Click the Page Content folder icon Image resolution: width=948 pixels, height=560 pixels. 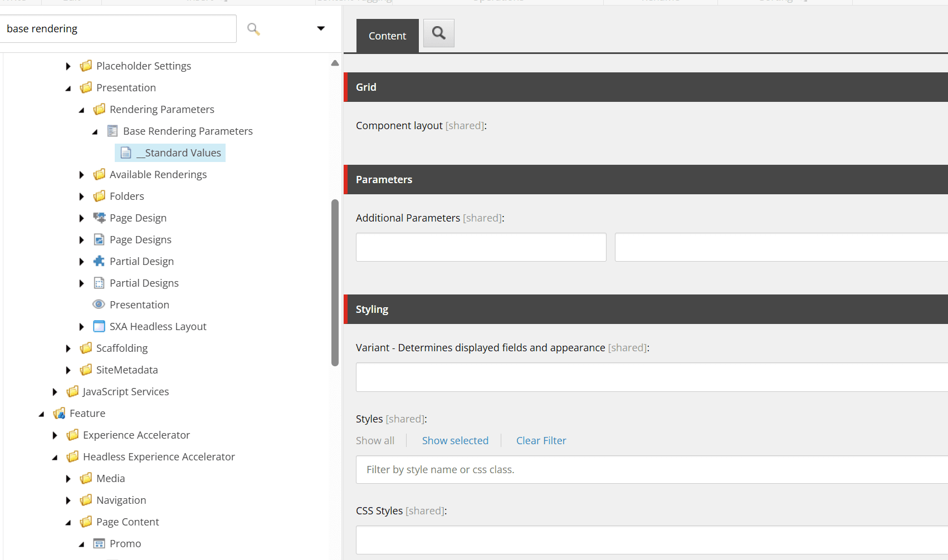click(x=86, y=522)
